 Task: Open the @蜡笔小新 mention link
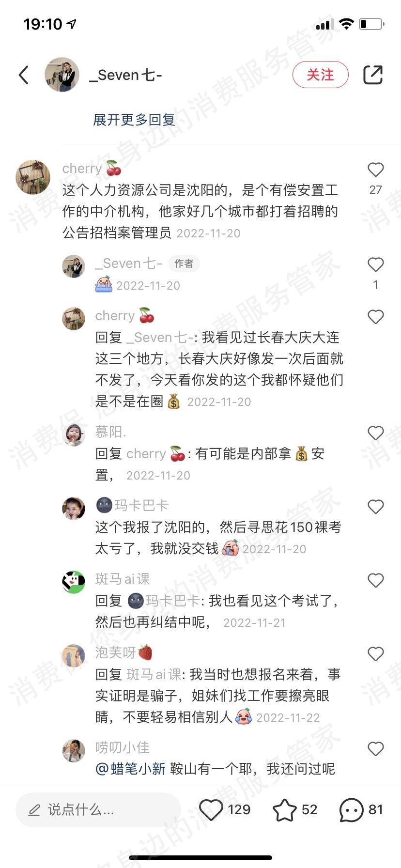[x=130, y=769]
